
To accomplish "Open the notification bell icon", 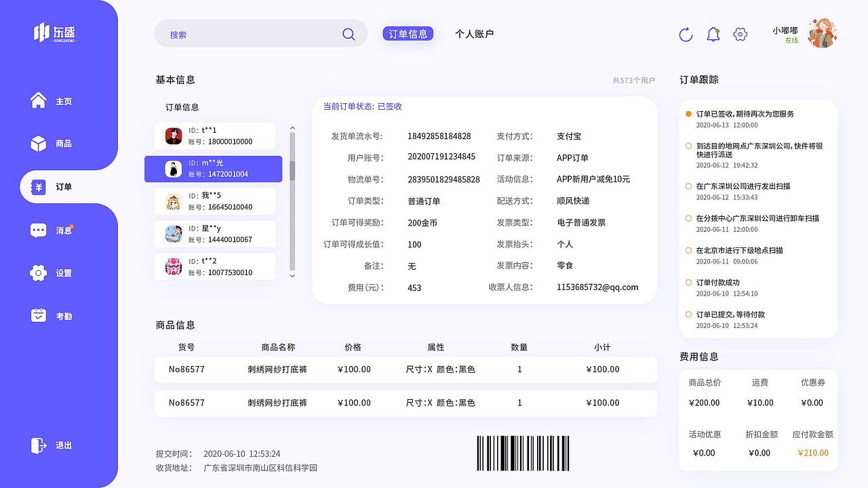I will 713,35.
